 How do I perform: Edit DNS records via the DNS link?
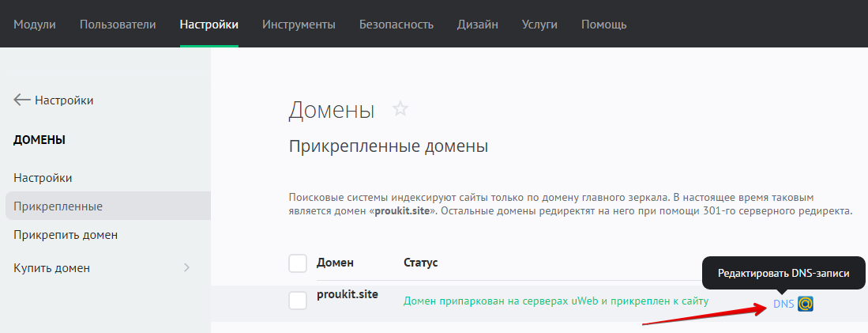(783, 304)
